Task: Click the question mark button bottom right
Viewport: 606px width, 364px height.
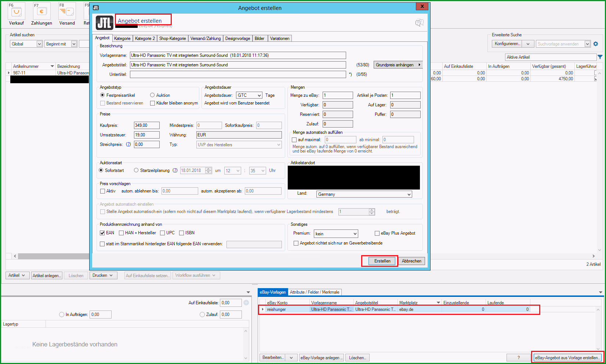Action: (519, 358)
